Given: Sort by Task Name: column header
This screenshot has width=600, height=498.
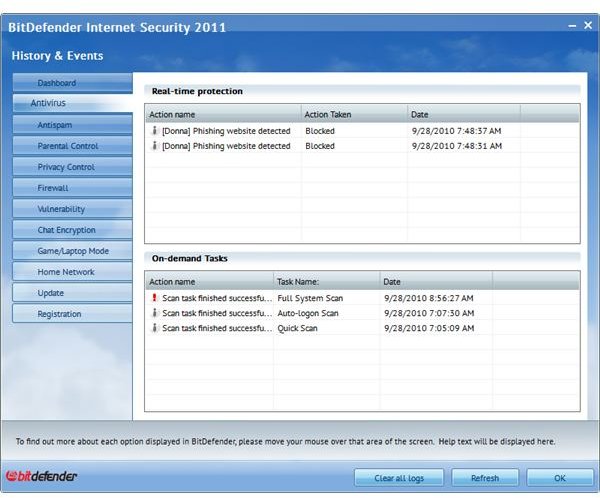Looking at the screenshot, I should (327, 281).
